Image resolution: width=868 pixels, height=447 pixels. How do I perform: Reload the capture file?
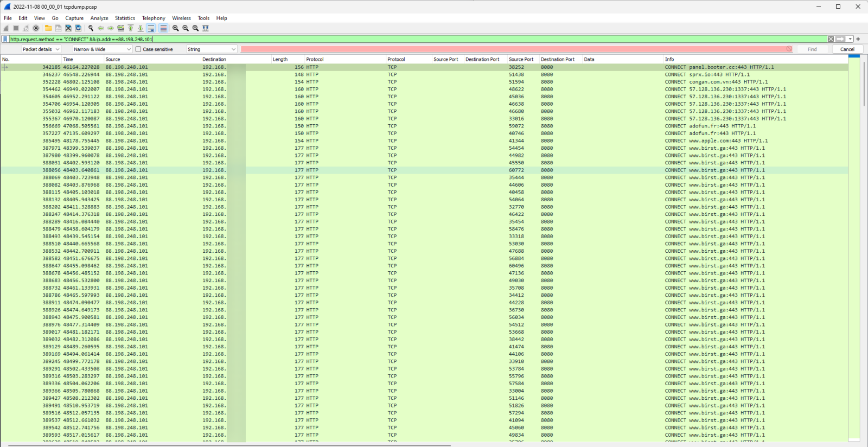(x=78, y=28)
